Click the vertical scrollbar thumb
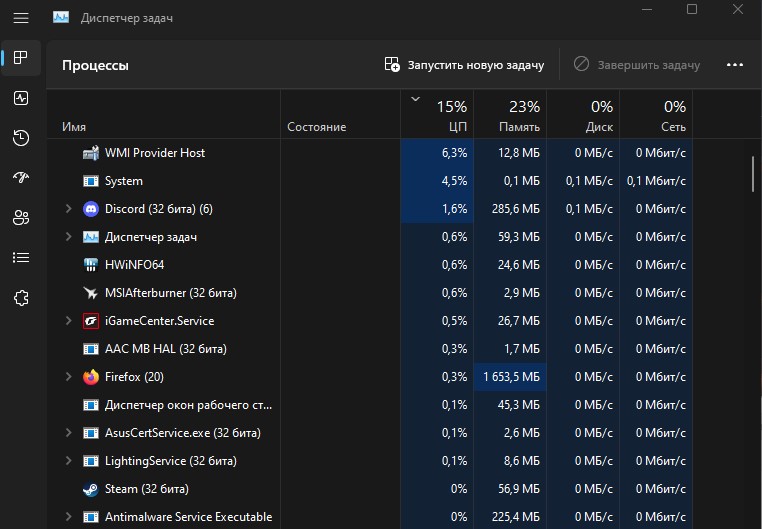 tap(753, 174)
